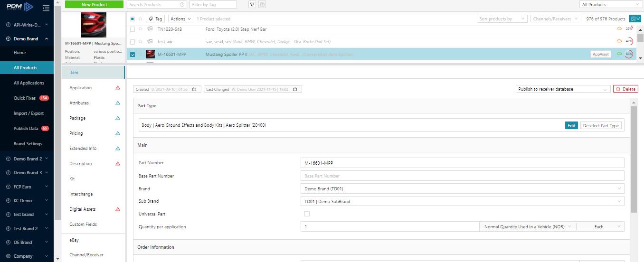Toggle the select-all products checkbox

point(133,19)
